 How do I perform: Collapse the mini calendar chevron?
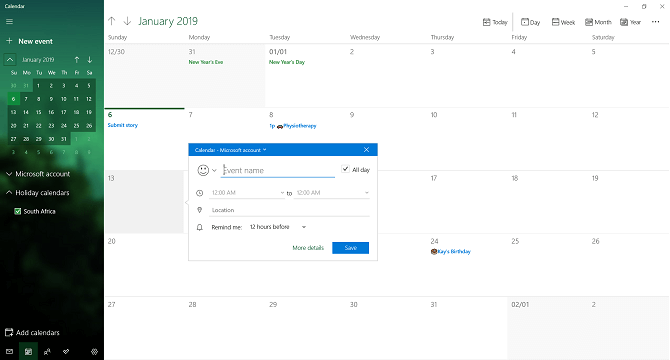[x=10, y=59]
